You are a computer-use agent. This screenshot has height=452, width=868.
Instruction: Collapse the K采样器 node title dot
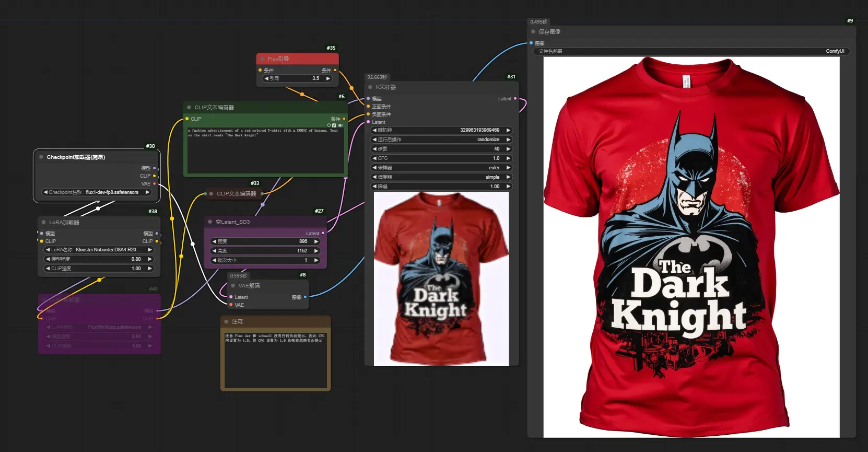(x=370, y=87)
